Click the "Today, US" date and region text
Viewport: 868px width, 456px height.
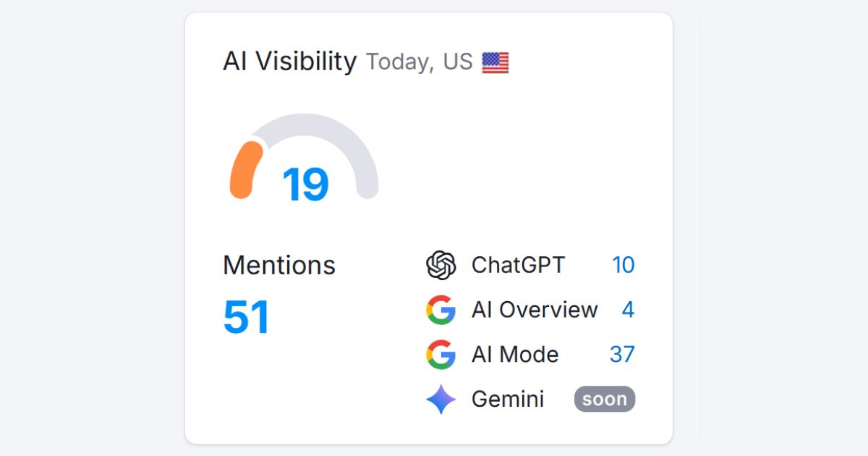[420, 63]
